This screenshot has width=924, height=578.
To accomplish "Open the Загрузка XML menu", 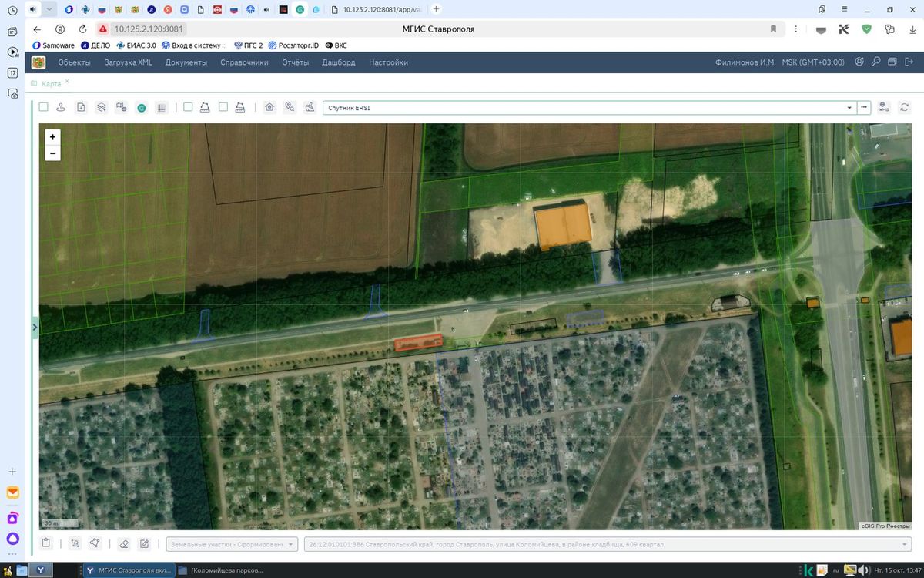I will pos(129,62).
